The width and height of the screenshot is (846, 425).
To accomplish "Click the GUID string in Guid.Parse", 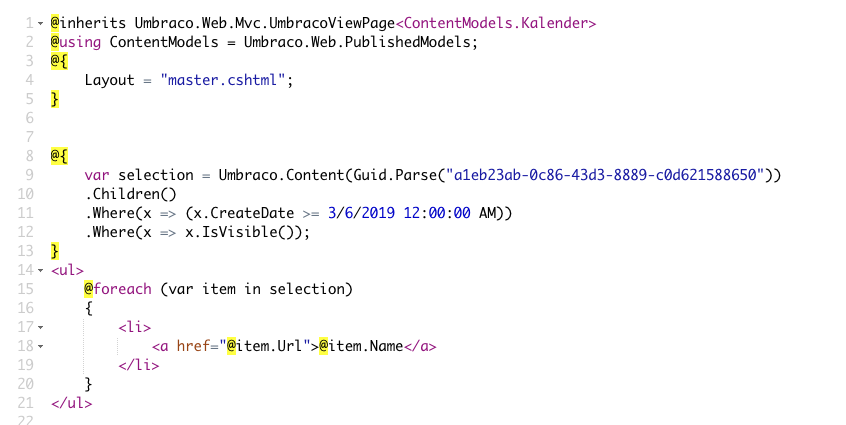I will click(x=605, y=175).
